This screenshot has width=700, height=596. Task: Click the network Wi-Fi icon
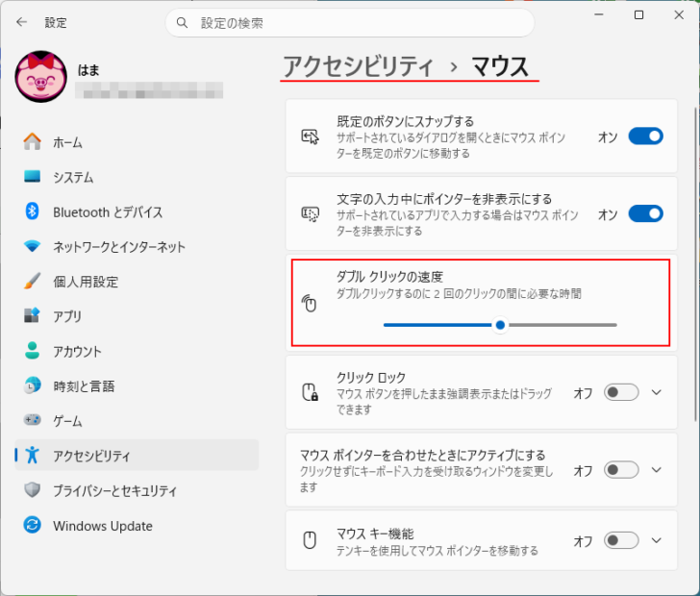pos(32,246)
